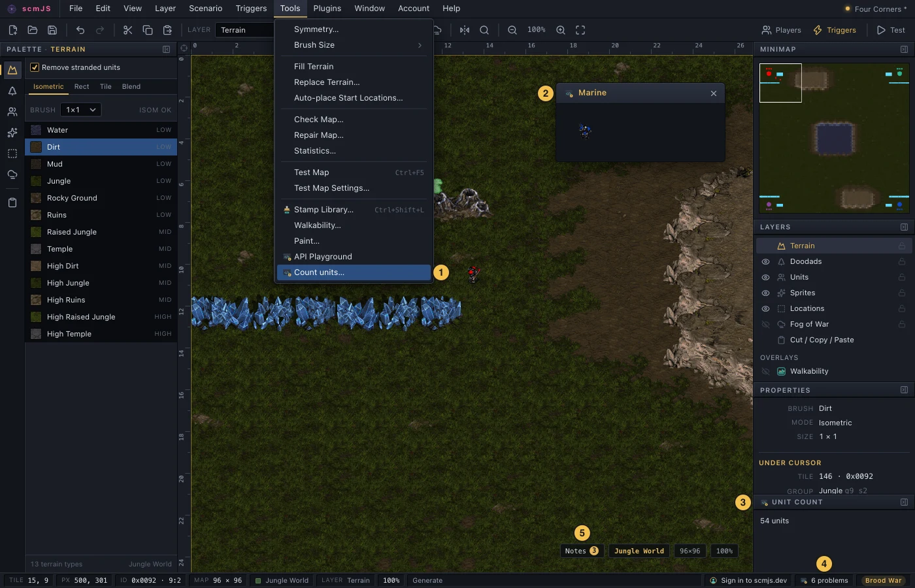Show the Fog of War layer
The height and width of the screenshot is (588, 915).
(x=765, y=324)
